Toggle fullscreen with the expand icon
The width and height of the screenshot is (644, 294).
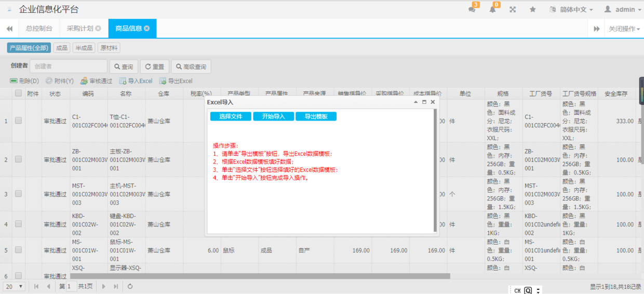513,9
